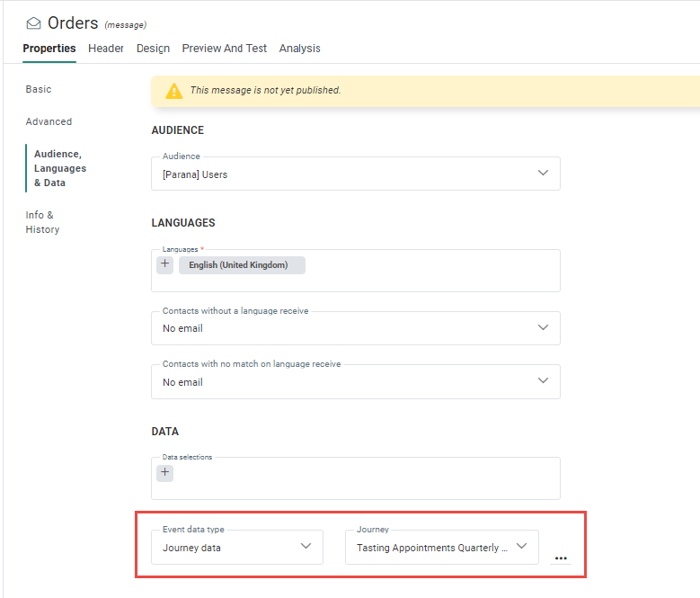Select the Analysis tab

click(x=299, y=49)
